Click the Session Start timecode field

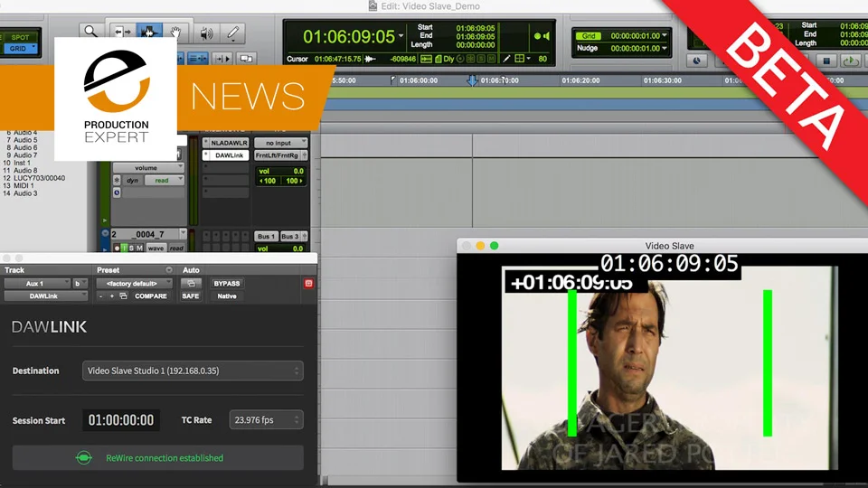pos(121,420)
